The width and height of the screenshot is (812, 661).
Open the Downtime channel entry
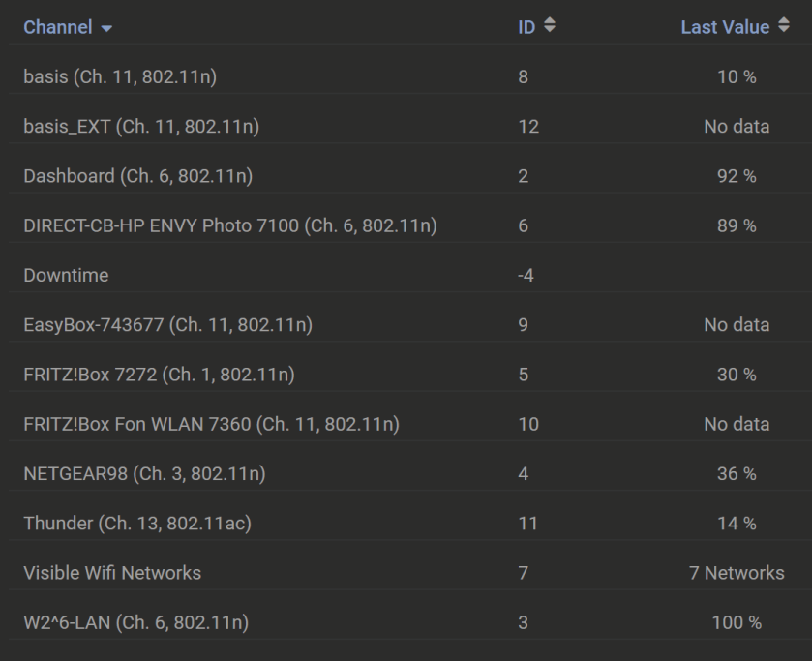[64, 275]
